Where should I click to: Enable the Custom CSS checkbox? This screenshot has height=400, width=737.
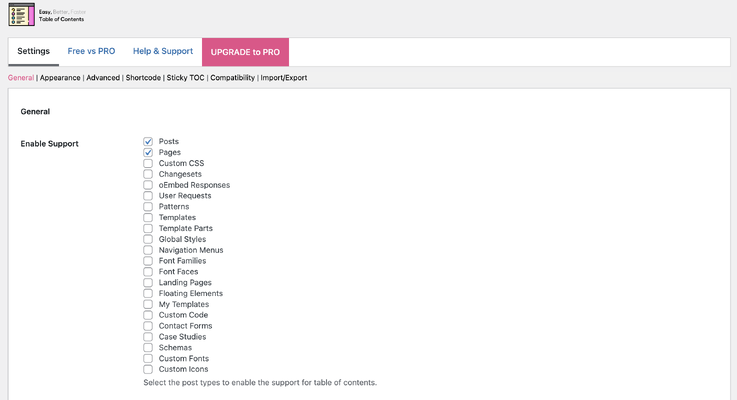coord(148,164)
